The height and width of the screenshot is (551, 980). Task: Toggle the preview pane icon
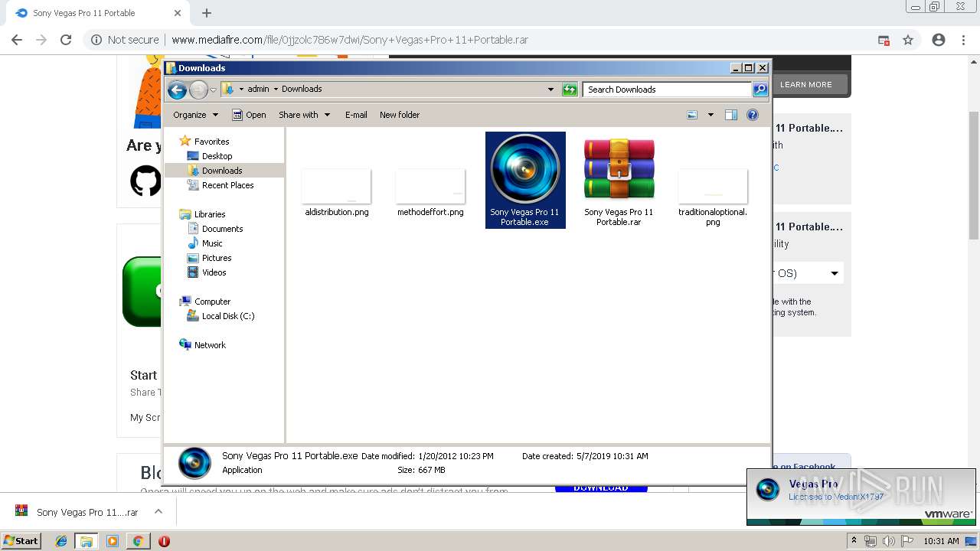click(x=731, y=115)
